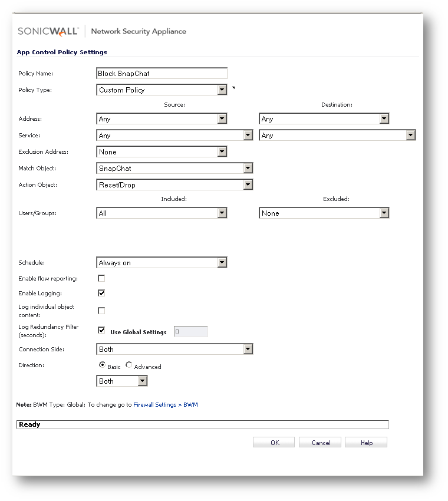Open the Policy Type dropdown
Viewport: 448px width, 501px height.
click(162, 90)
